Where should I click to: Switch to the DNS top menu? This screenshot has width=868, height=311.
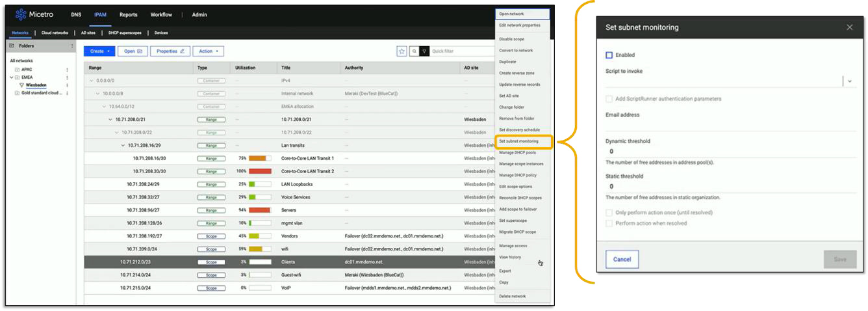[76, 14]
